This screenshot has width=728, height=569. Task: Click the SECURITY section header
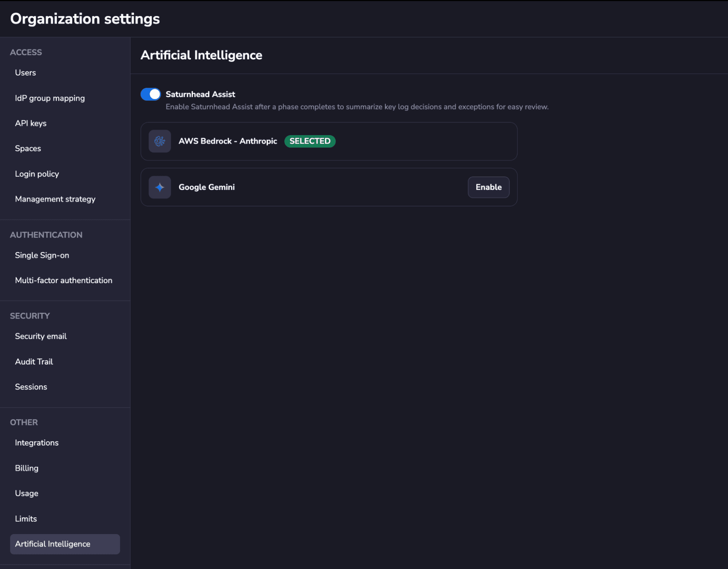(30, 316)
